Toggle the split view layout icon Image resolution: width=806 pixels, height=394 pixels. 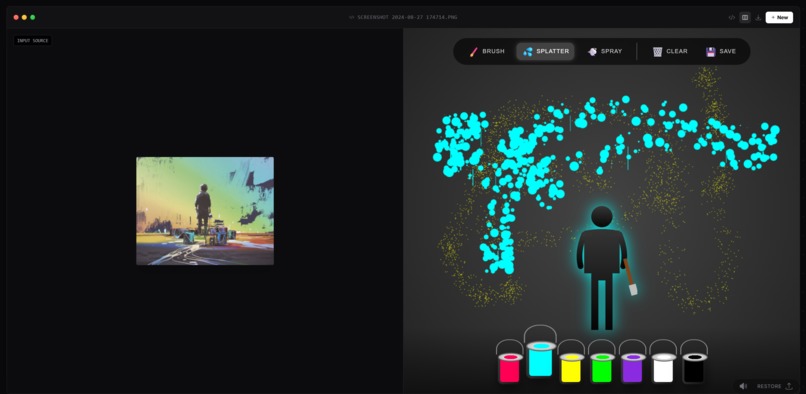click(x=744, y=17)
